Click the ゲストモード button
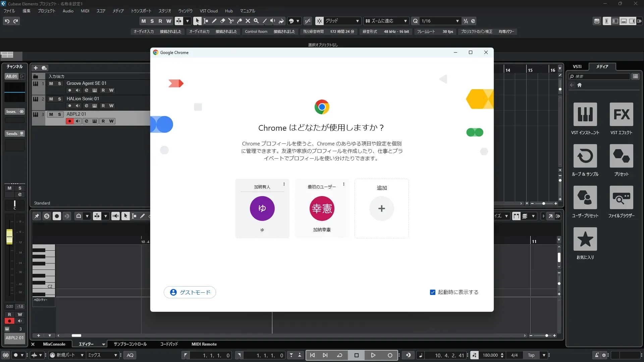The image size is (644, 362). pyautogui.click(x=190, y=292)
